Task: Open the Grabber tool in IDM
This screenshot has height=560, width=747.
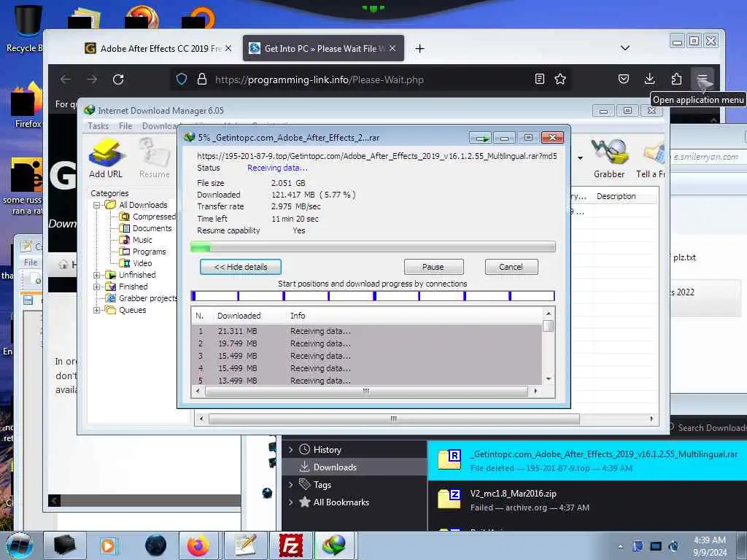Action: pyautogui.click(x=609, y=157)
